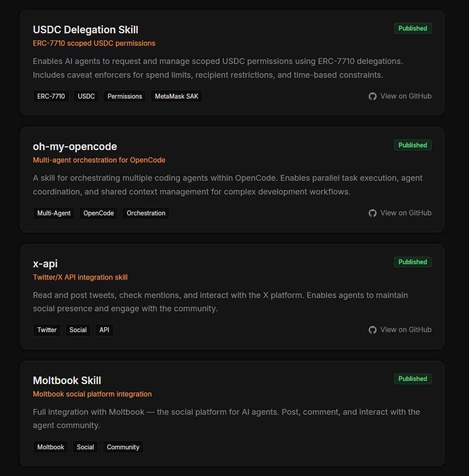Click description starting 'A skill for orchestrating'
This screenshot has height=476, width=469.
(x=228, y=185)
